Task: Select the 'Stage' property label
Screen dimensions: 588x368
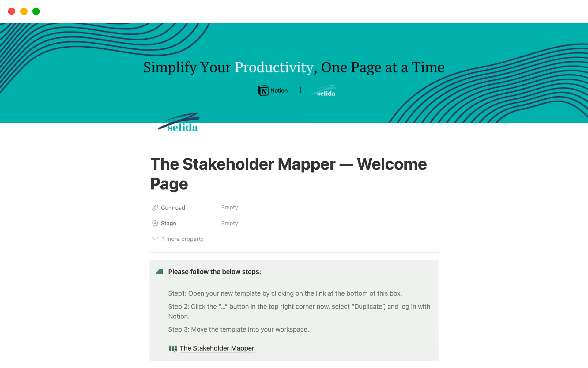Action: [x=168, y=223]
